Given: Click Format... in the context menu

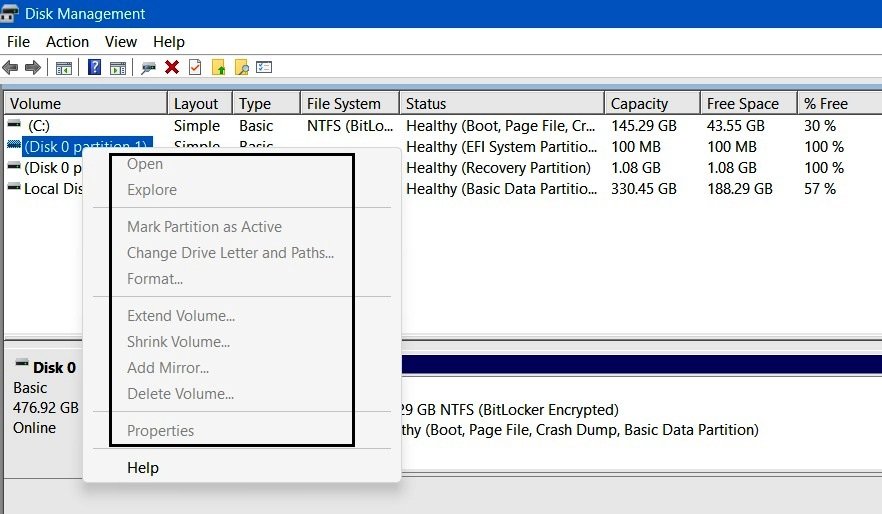Looking at the screenshot, I should (155, 279).
